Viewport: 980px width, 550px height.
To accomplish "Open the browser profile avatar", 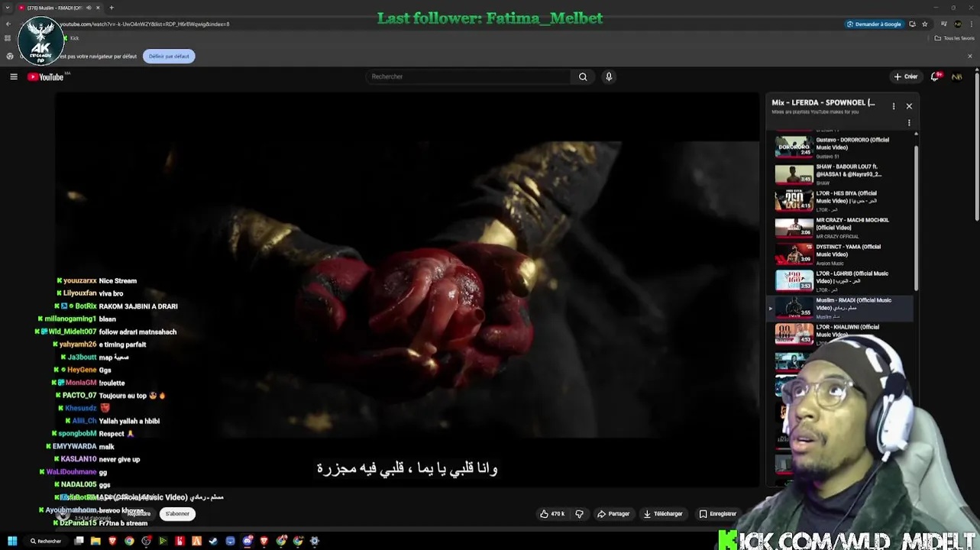I will [x=958, y=24].
